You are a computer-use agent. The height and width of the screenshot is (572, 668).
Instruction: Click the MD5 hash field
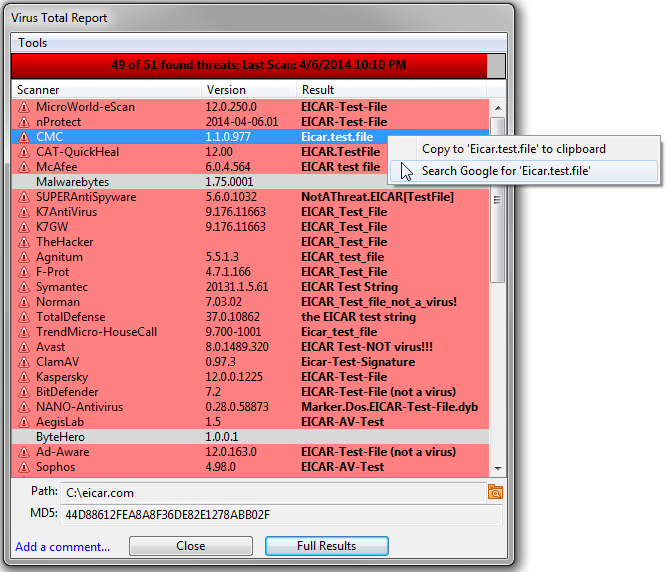pos(281,515)
